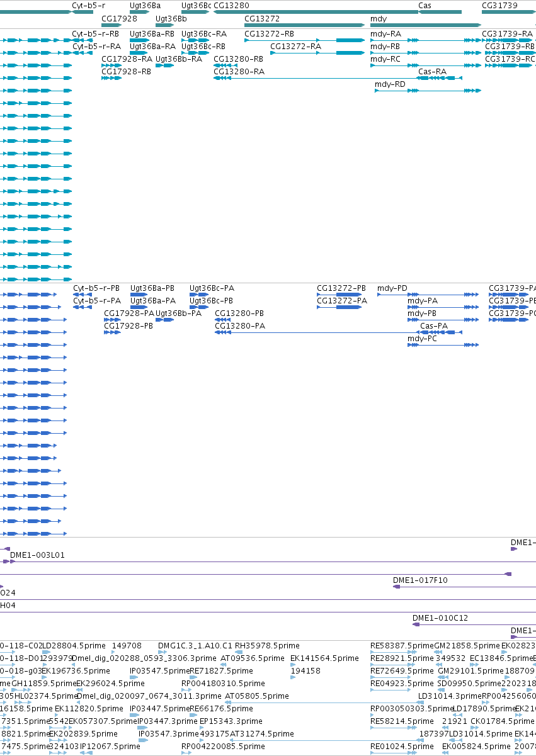Click EST label EK296024.5prime
The image size is (536, 756).
pyautogui.click(x=110, y=683)
